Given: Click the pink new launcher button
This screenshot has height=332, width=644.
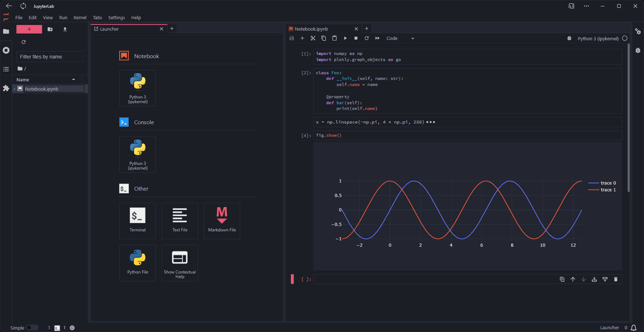Looking at the screenshot, I should 29,29.
